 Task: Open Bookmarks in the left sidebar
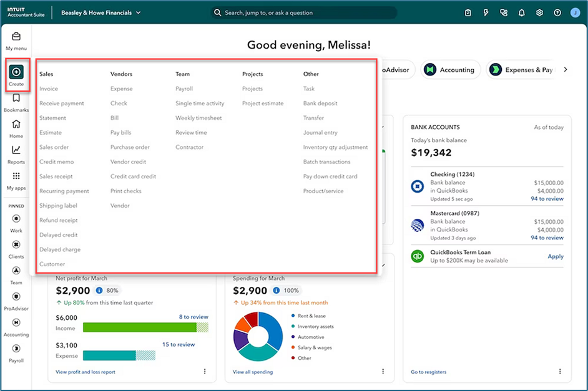(16, 99)
